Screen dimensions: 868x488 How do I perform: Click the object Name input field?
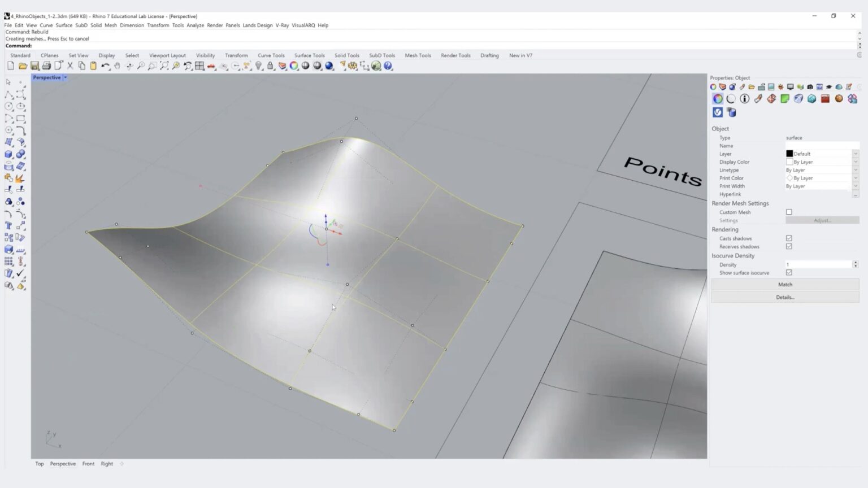[x=822, y=146]
